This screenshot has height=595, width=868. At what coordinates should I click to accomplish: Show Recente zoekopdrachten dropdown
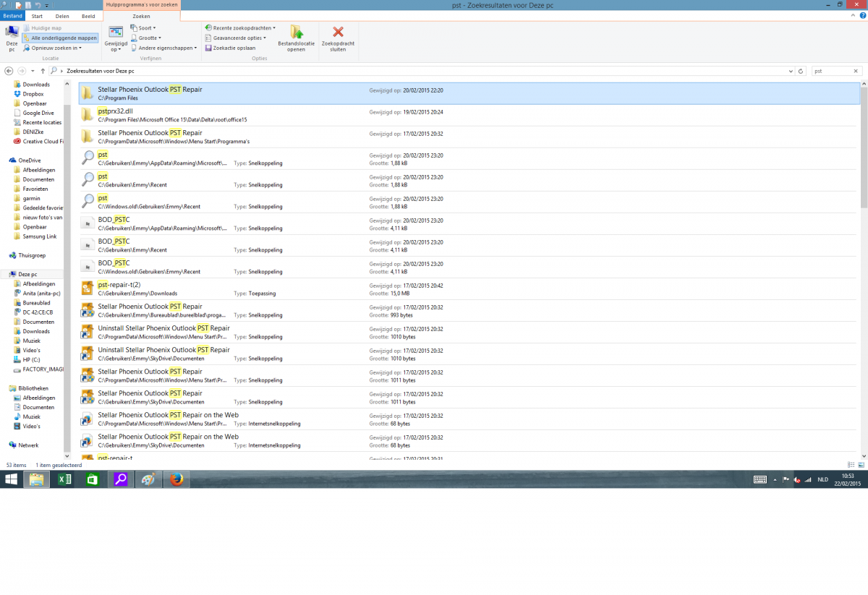240,28
